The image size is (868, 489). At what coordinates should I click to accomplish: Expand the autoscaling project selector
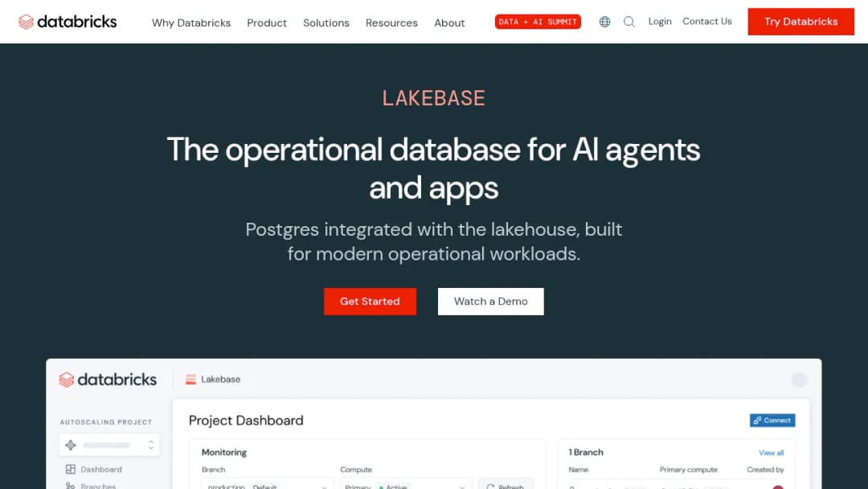point(109,445)
